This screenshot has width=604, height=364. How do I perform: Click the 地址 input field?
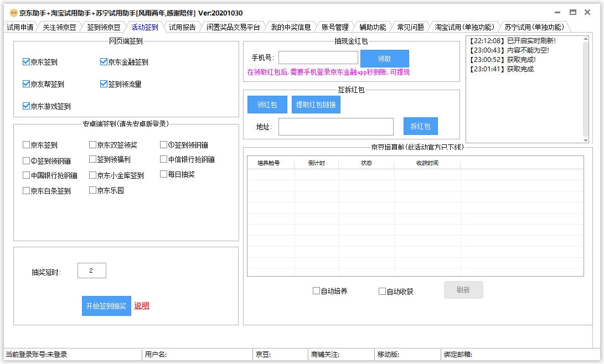point(336,127)
